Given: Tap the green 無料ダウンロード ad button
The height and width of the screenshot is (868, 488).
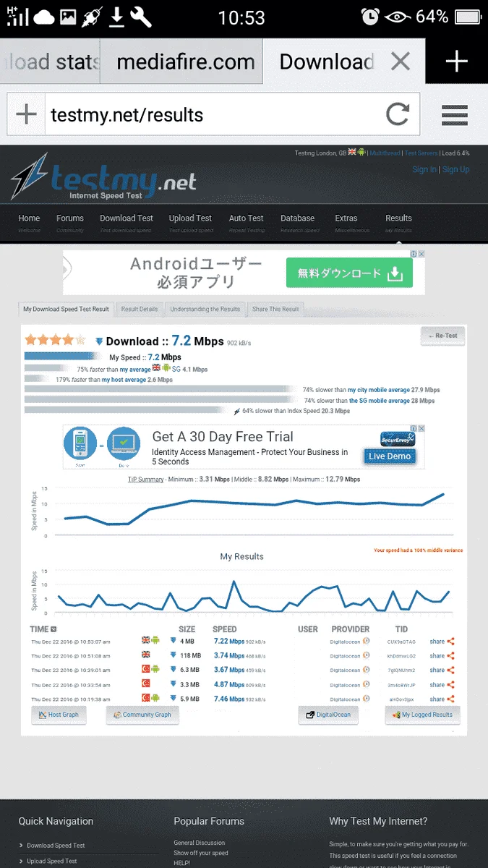Looking at the screenshot, I should click(x=349, y=273).
